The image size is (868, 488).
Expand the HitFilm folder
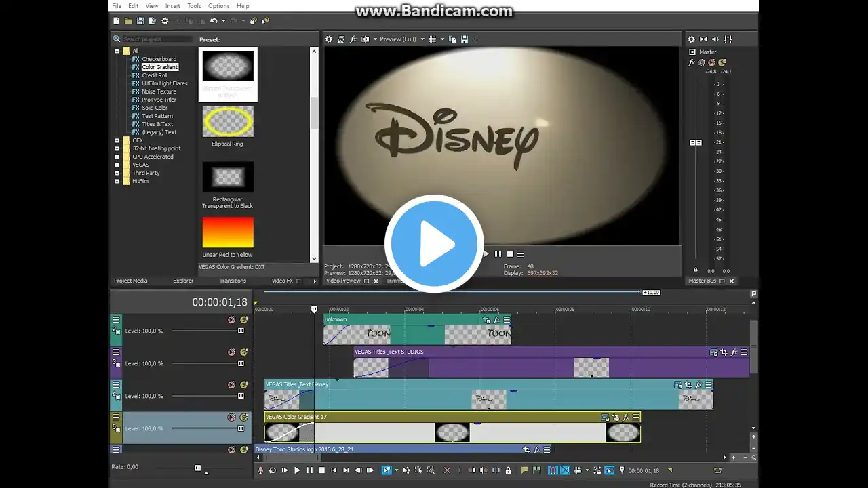[117, 181]
